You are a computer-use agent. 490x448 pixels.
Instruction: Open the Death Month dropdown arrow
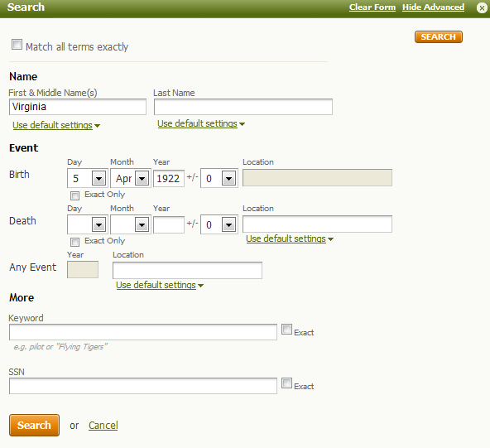point(142,224)
